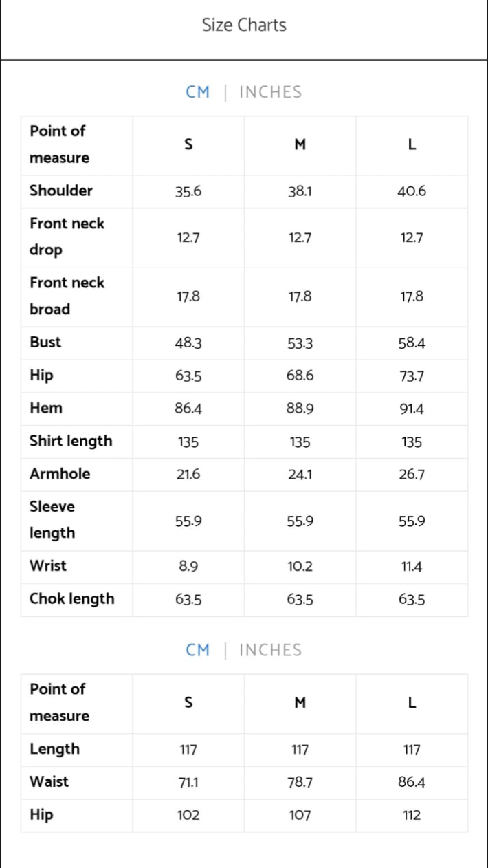
Task: Switch first chart to CM units
Action: coord(197,92)
